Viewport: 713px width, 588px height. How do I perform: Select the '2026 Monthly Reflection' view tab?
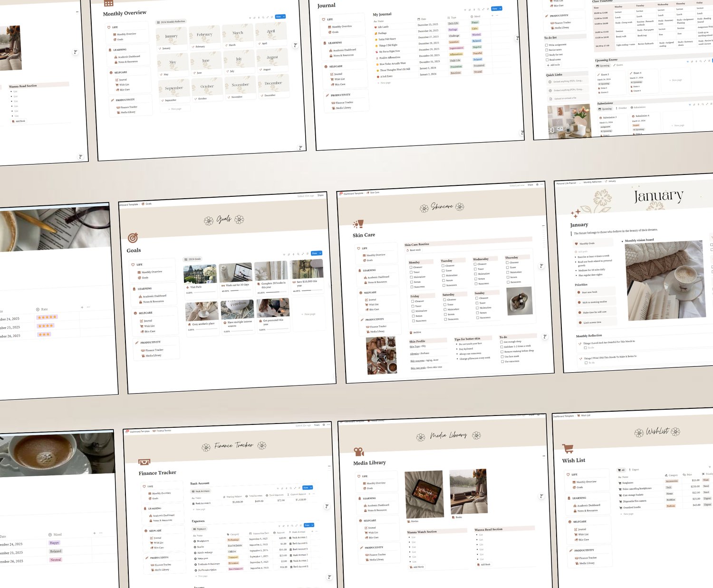coord(171,22)
